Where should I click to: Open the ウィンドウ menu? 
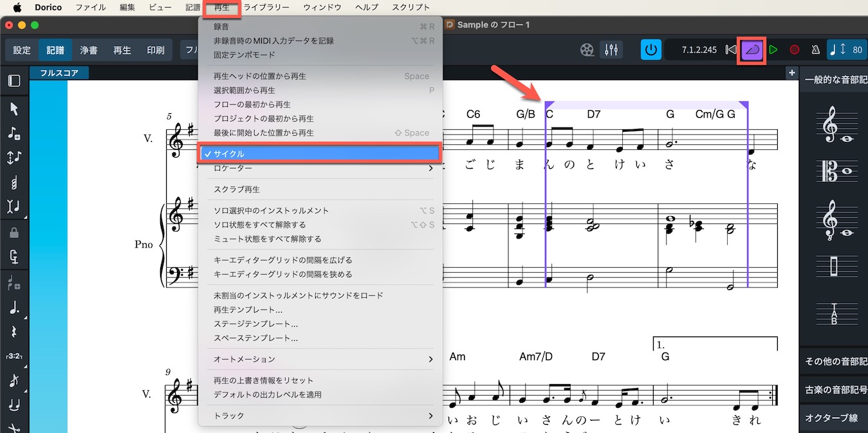pos(322,8)
